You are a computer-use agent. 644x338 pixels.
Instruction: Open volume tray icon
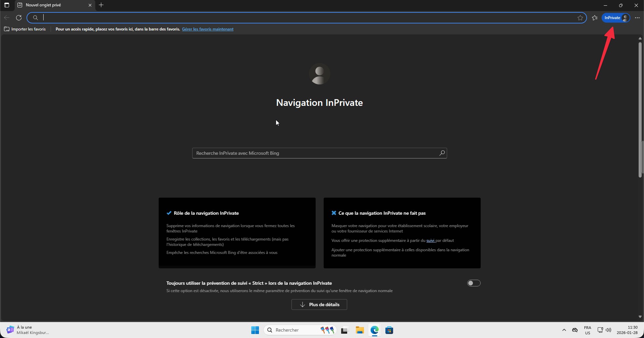point(608,330)
